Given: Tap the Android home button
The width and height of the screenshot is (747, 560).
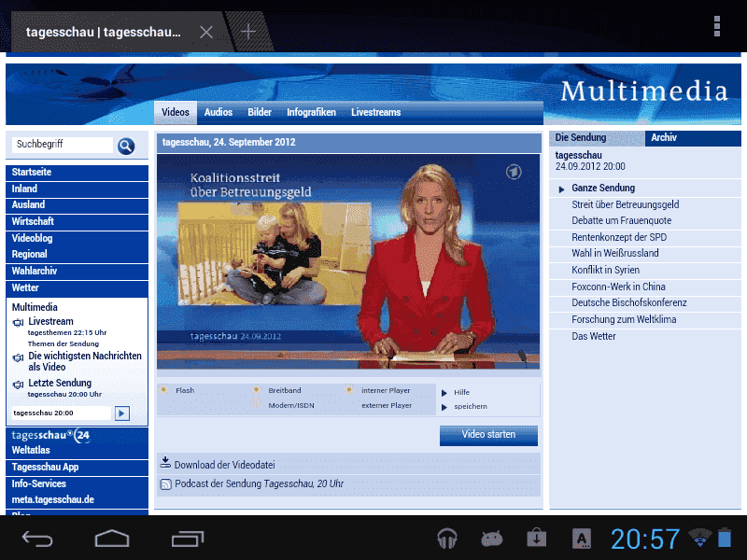Looking at the screenshot, I should tap(112, 539).
